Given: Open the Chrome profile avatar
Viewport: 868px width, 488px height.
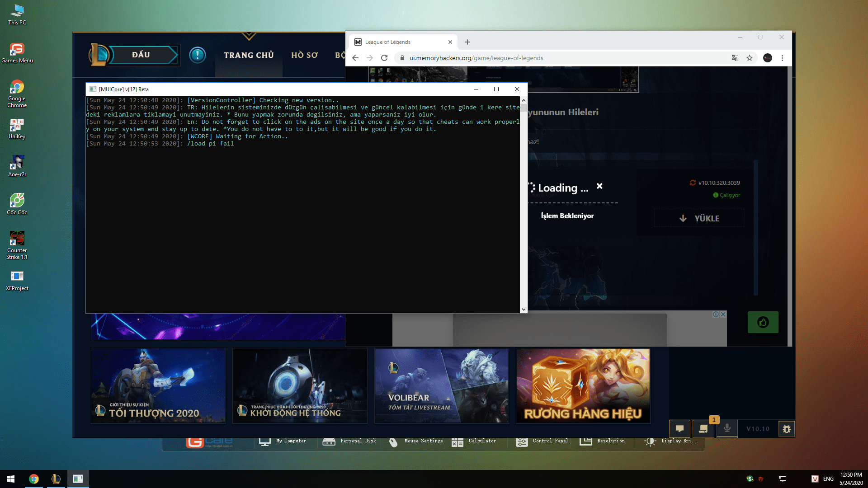Looking at the screenshot, I should point(768,58).
